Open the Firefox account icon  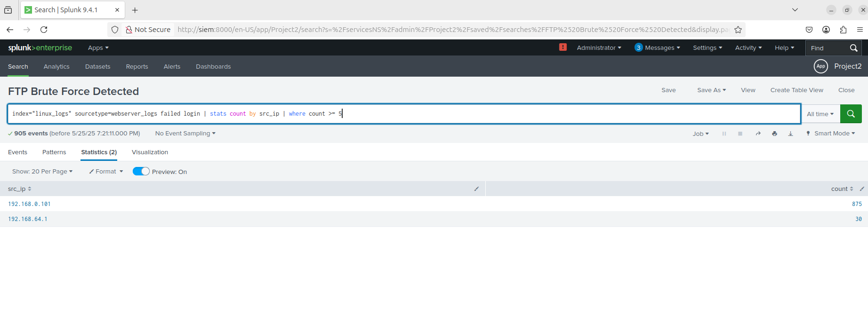click(826, 30)
